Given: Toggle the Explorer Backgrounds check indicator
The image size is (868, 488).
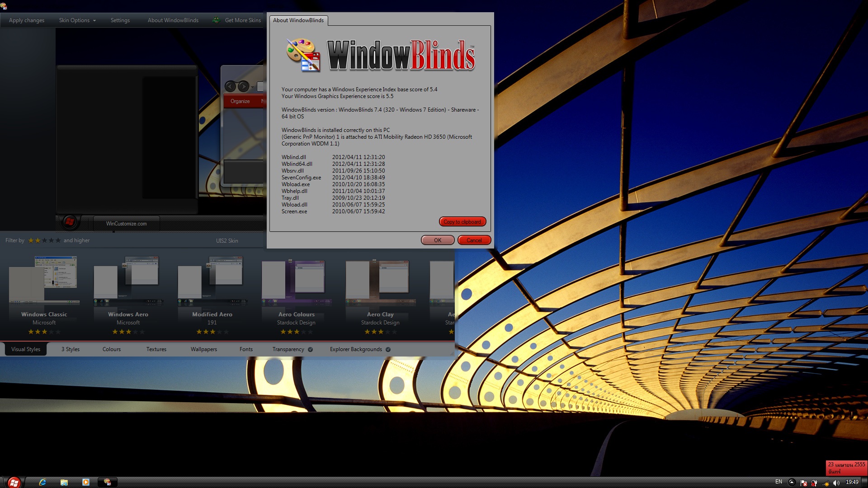Looking at the screenshot, I should point(388,349).
